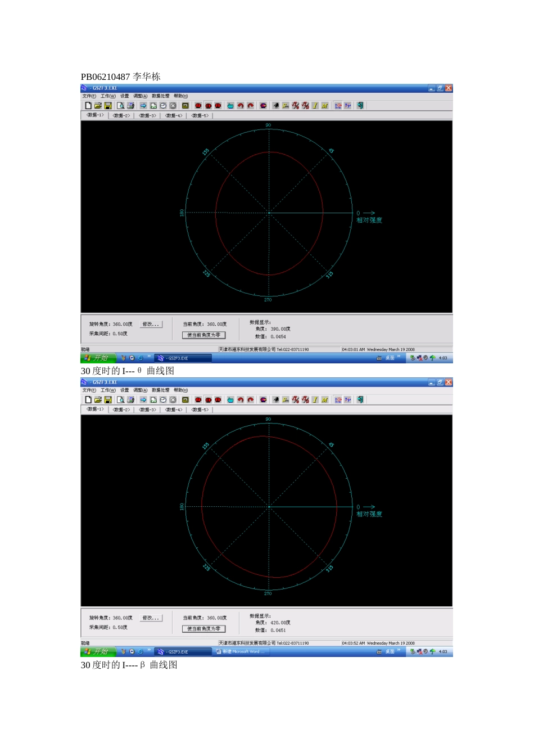Viewport: 534px width, 756px height.
Task: Activate the hand pan toolbar icon
Action: (x=230, y=106)
